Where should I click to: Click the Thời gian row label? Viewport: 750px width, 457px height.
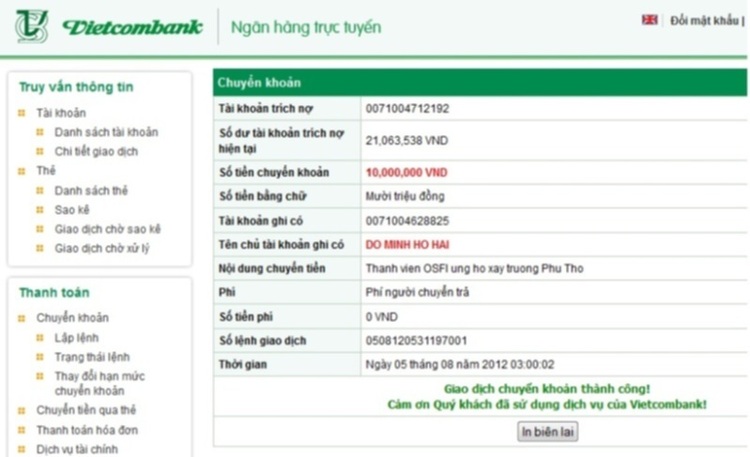(x=243, y=364)
